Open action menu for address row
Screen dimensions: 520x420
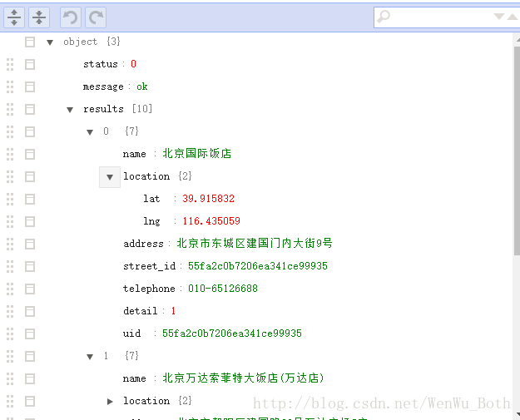[30, 245]
